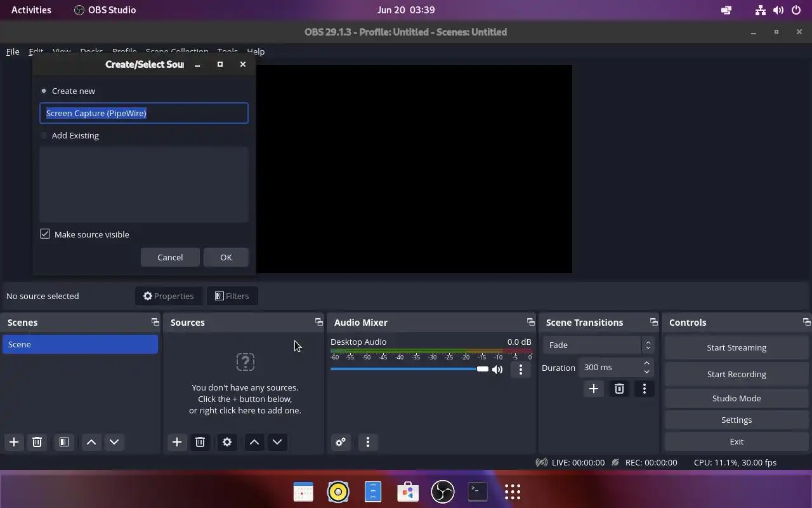Show applications grid in dock
The height and width of the screenshot is (508, 812).
(x=513, y=491)
